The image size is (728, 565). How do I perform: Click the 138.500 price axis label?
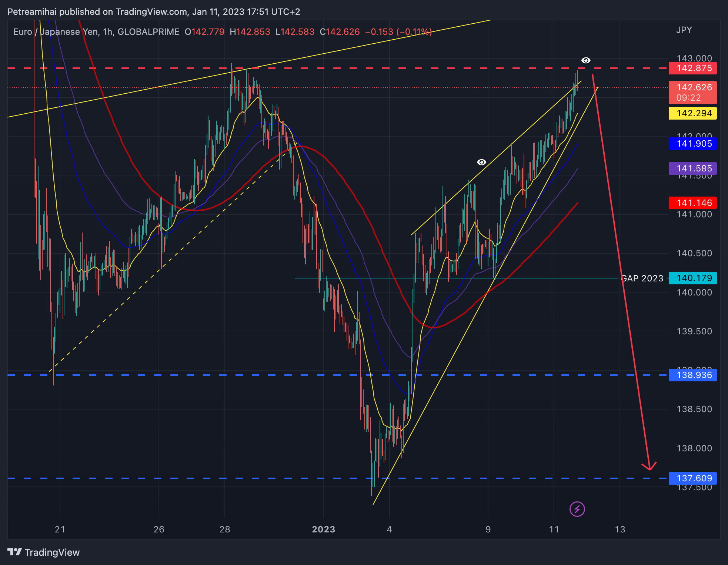click(x=694, y=409)
